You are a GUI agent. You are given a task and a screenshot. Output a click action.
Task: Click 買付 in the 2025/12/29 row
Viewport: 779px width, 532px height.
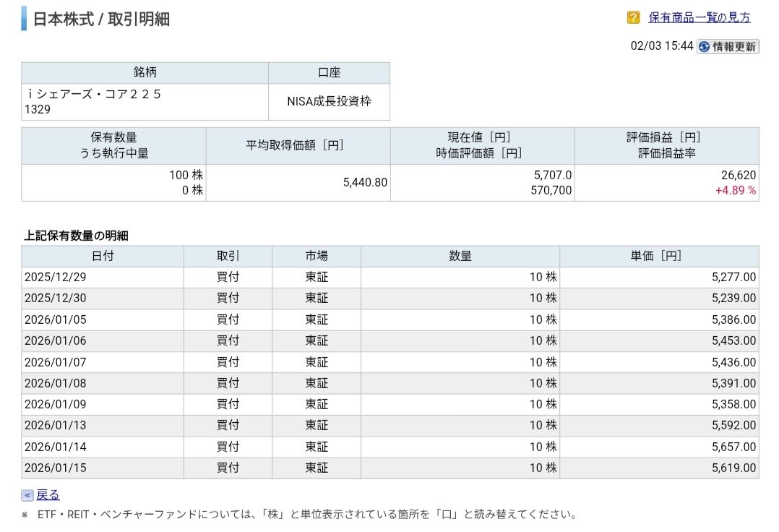coord(228,277)
